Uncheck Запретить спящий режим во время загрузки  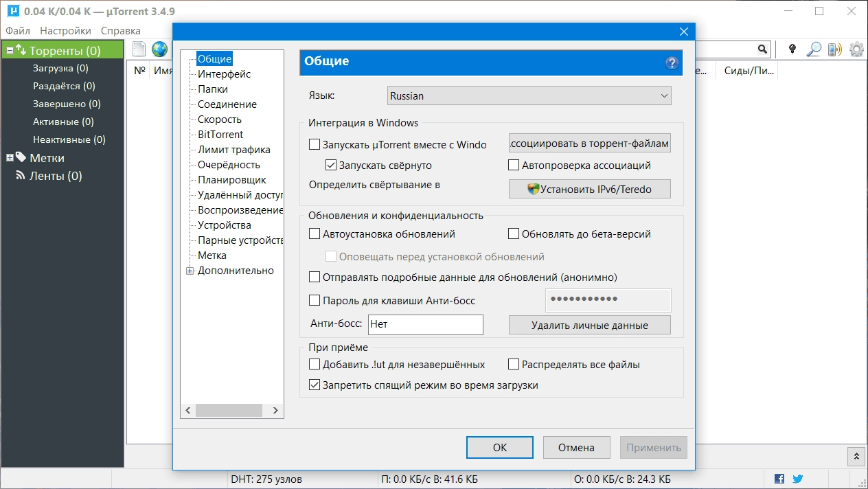(x=315, y=385)
